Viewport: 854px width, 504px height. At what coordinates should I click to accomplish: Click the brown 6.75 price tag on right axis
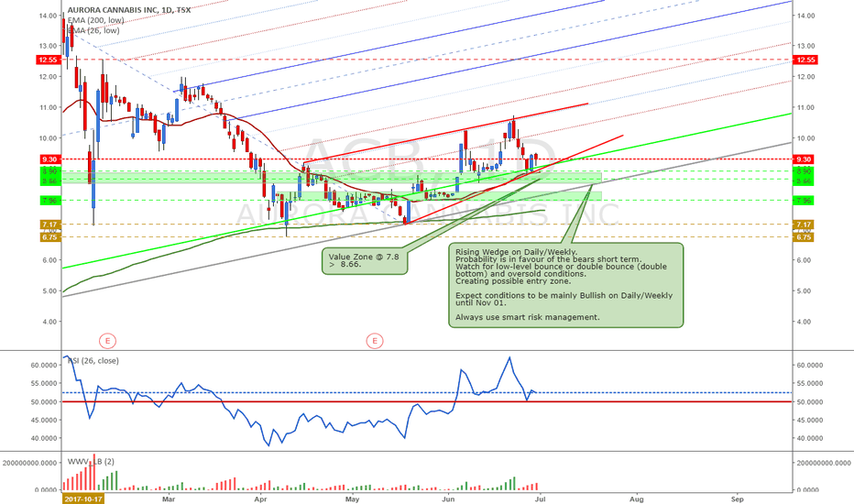click(x=804, y=237)
